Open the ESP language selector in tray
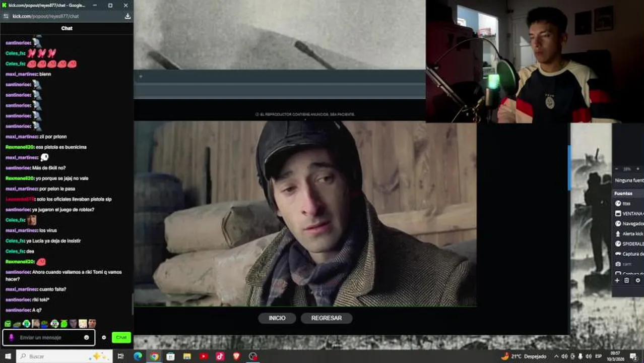This screenshot has height=363, width=644. 599,356
